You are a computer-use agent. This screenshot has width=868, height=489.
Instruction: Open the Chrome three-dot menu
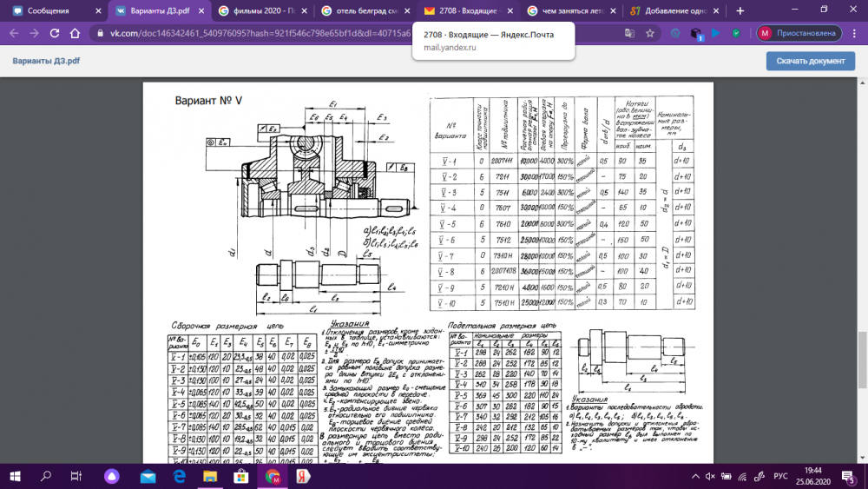(x=853, y=33)
